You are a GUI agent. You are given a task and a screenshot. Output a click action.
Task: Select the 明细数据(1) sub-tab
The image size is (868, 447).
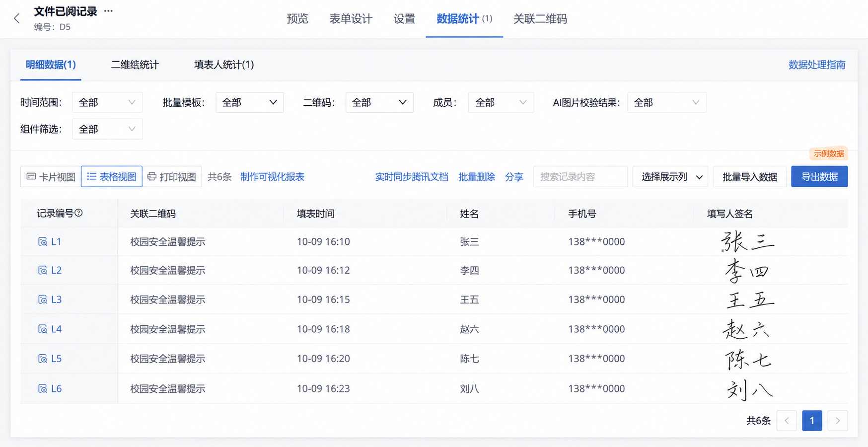(51, 65)
